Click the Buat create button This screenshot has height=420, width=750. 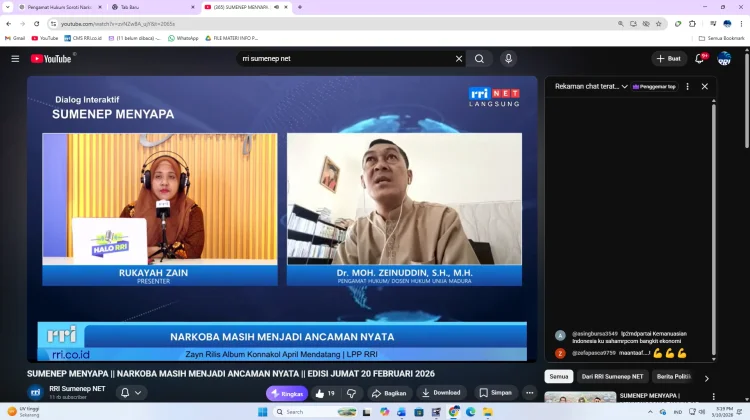tap(669, 59)
